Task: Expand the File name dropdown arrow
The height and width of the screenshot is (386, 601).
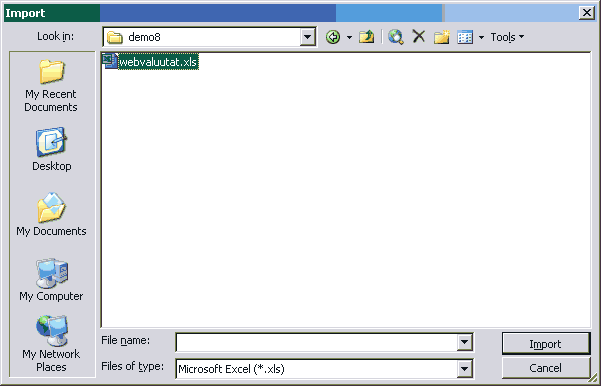Action: 465,342
